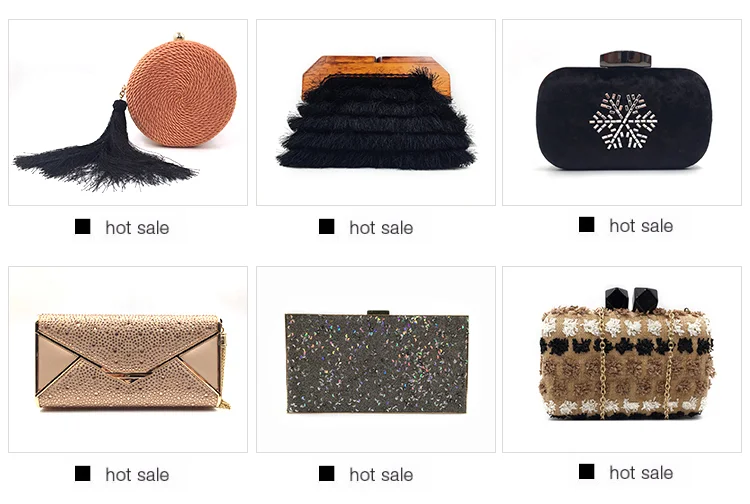Screen dimensions: 750x504
Task: Open hot sale link below black fringe clutch
Action: pos(381,228)
